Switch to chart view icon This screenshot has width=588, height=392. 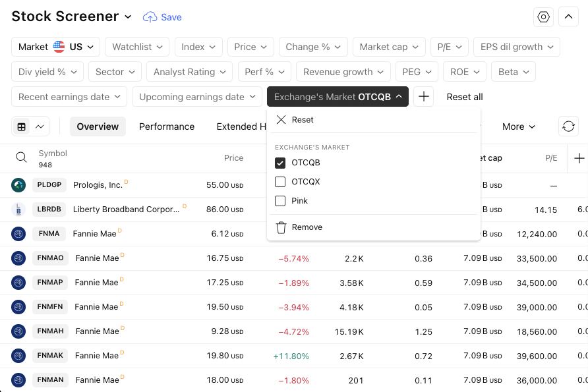[40, 126]
